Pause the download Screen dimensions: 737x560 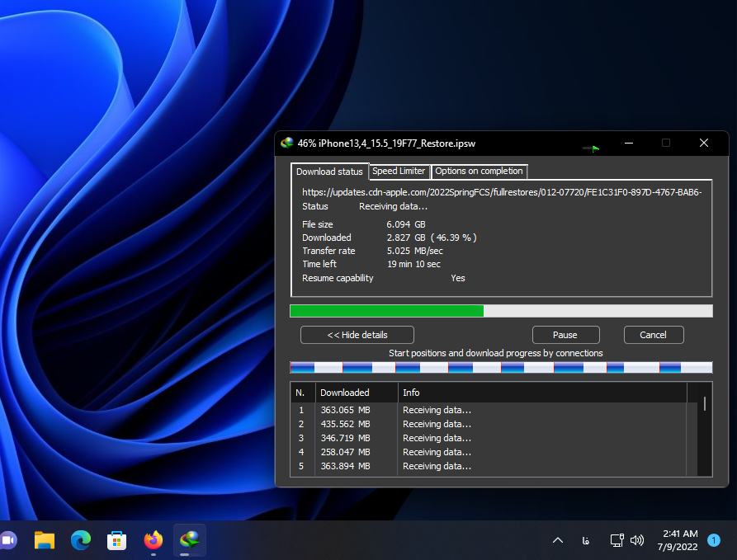point(565,335)
